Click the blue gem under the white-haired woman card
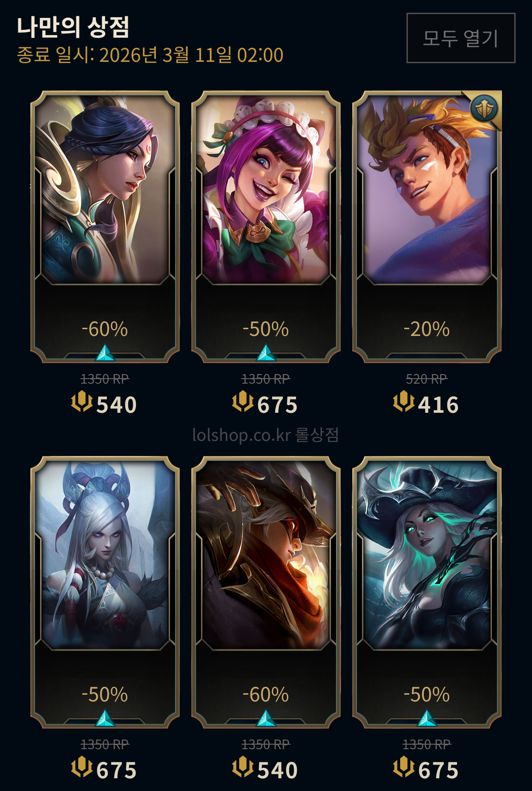The width and height of the screenshot is (532, 791). pos(105,719)
